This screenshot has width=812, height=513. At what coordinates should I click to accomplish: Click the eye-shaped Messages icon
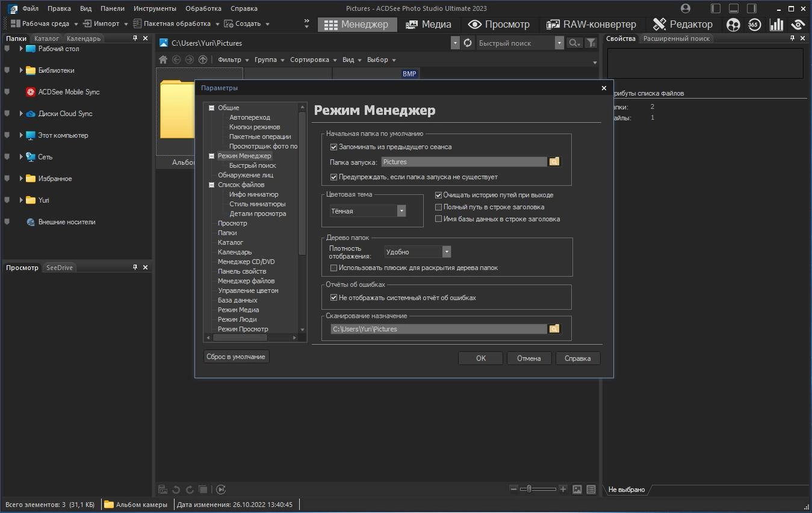coord(798,25)
